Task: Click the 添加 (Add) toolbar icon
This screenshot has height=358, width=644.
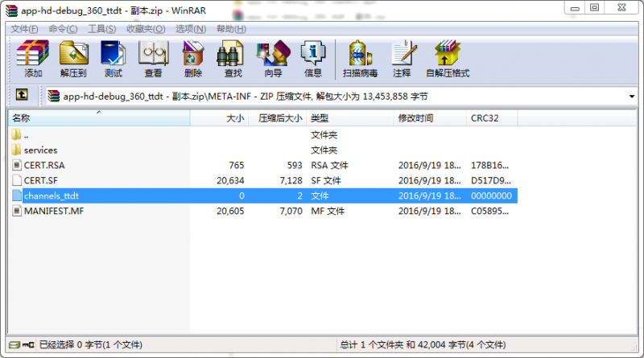Action: coord(33,59)
